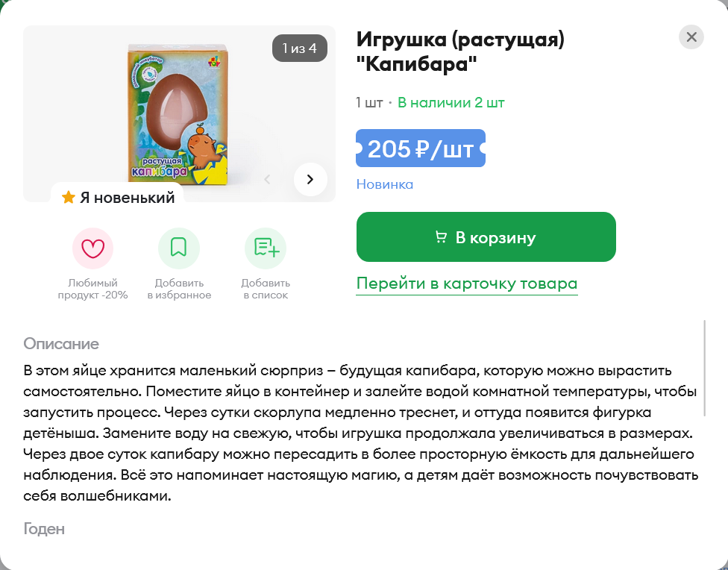This screenshot has height=570, width=728.
Task: Click the add-to-list icon with plus sign
Action: click(x=266, y=248)
